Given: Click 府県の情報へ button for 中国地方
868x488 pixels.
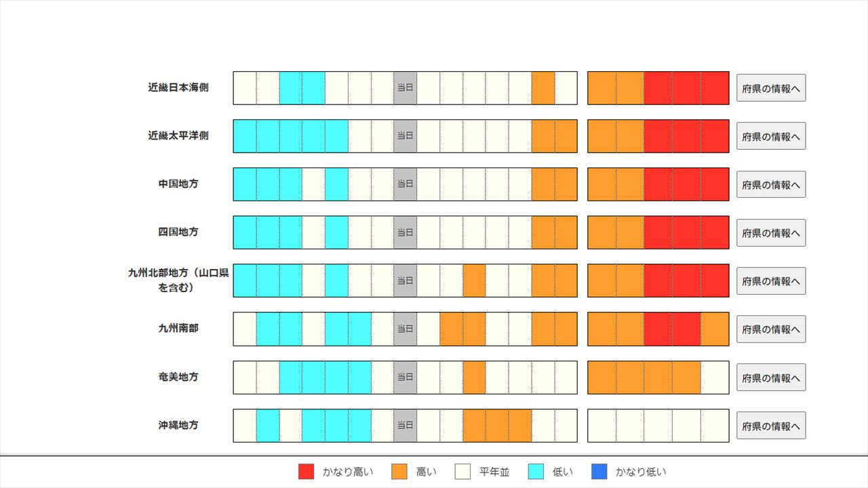Looking at the screenshot, I should click(771, 184).
